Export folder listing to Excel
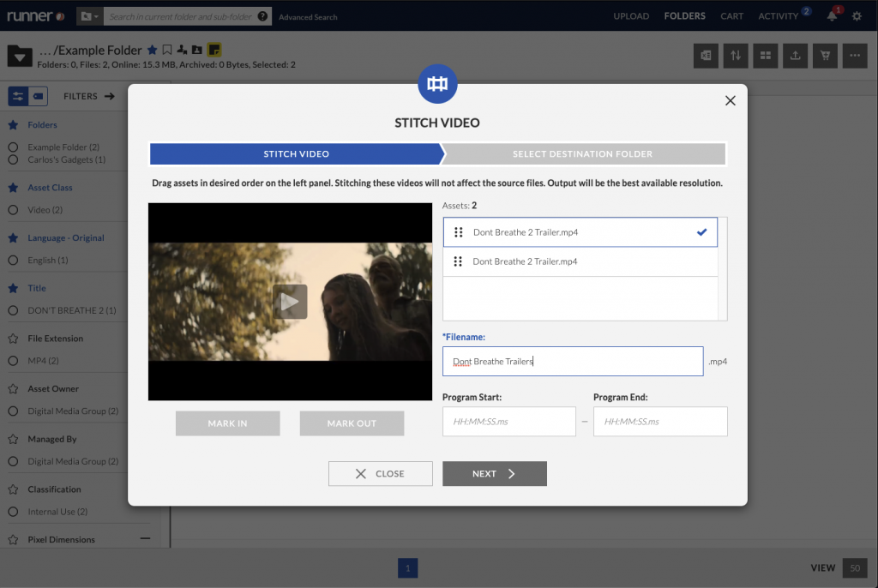This screenshot has width=878, height=588. pos(707,56)
